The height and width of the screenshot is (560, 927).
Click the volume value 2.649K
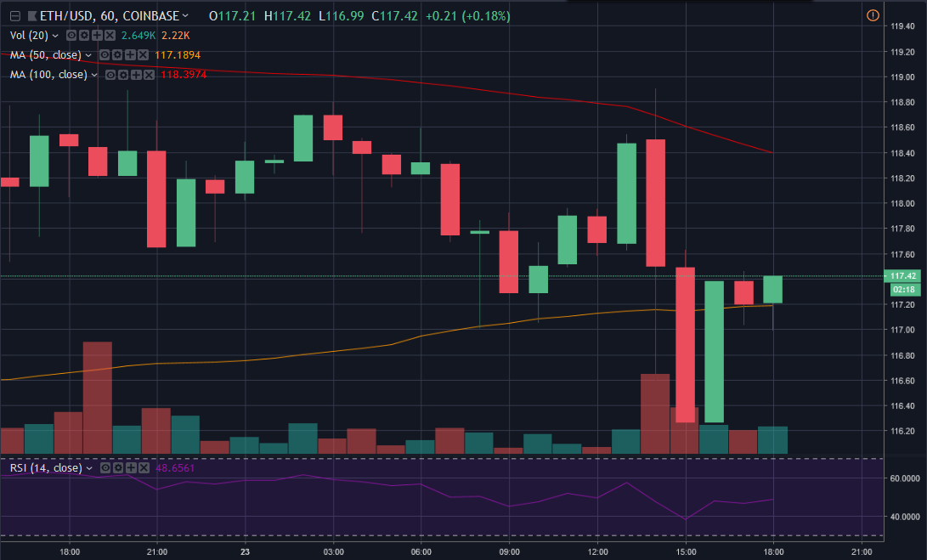tap(138, 36)
